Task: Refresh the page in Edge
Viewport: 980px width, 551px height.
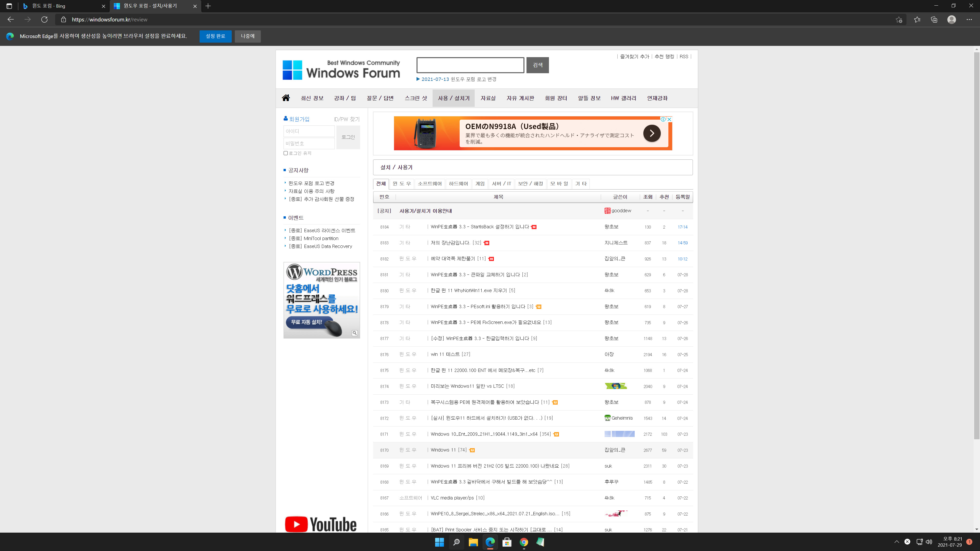Action: click(x=44, y=19)
